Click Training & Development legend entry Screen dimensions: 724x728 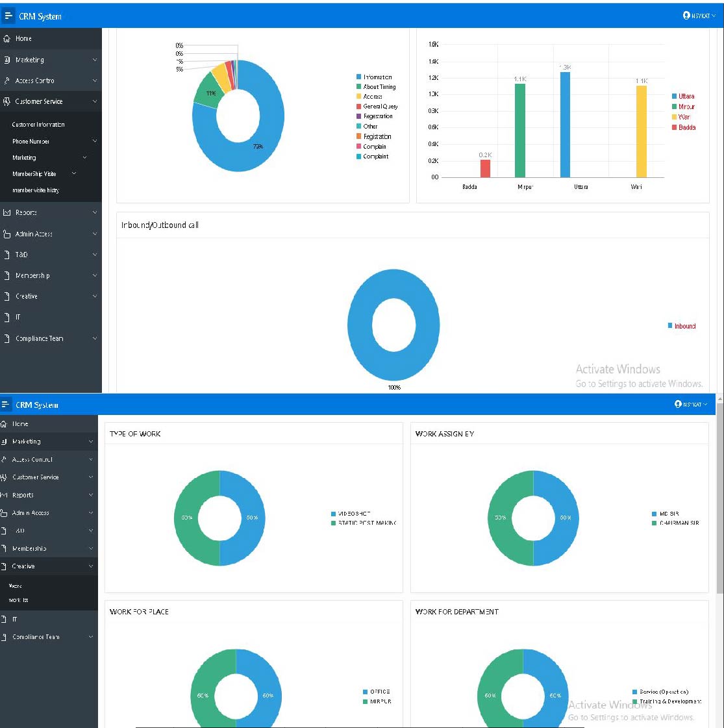tap(667, 701)
